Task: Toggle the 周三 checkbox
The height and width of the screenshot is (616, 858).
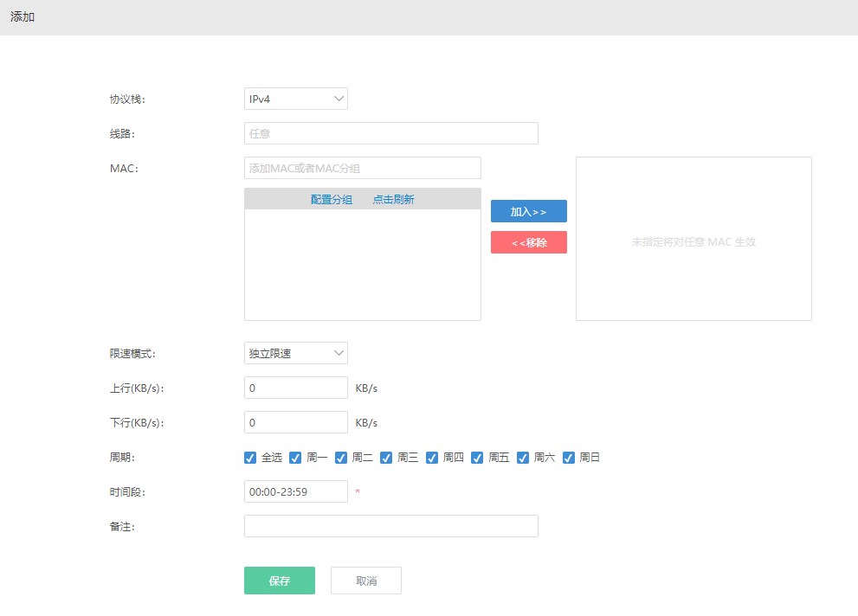Action: click(x=386, y=458)
